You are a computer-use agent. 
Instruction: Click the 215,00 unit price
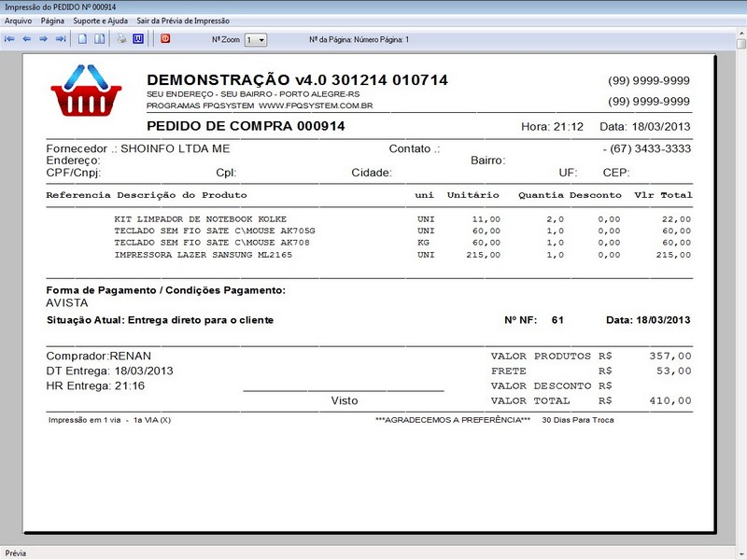pyautogui.click(x=483, y=255)
